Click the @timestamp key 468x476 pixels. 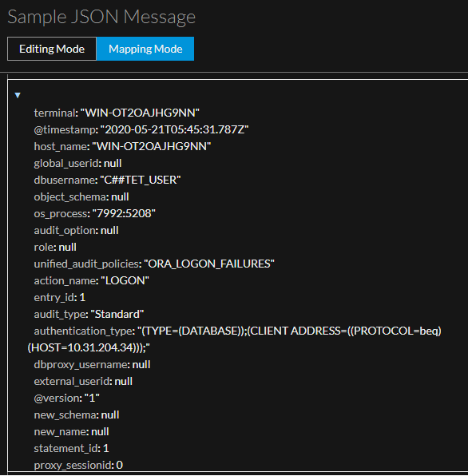point(65,130)
